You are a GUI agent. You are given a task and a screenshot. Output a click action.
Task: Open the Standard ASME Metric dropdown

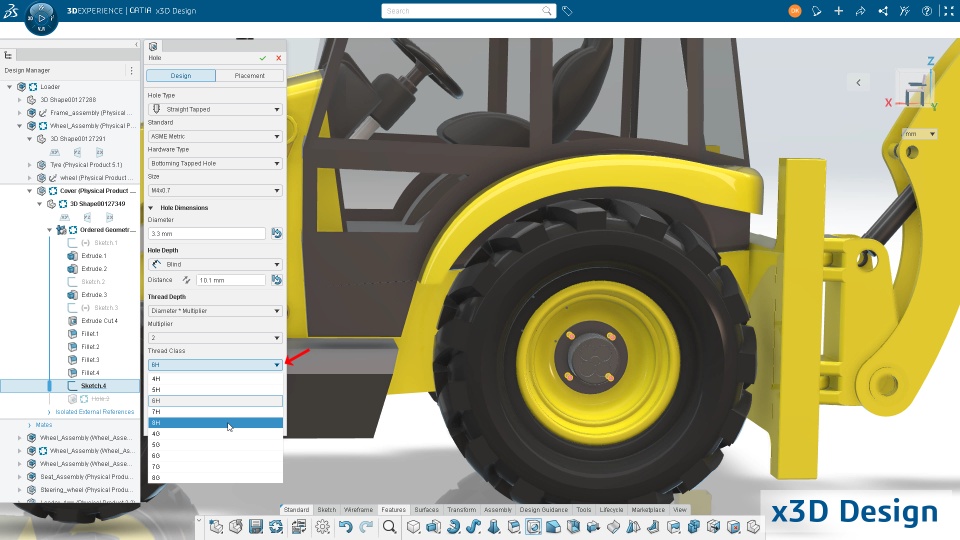(x=215, y=137)
